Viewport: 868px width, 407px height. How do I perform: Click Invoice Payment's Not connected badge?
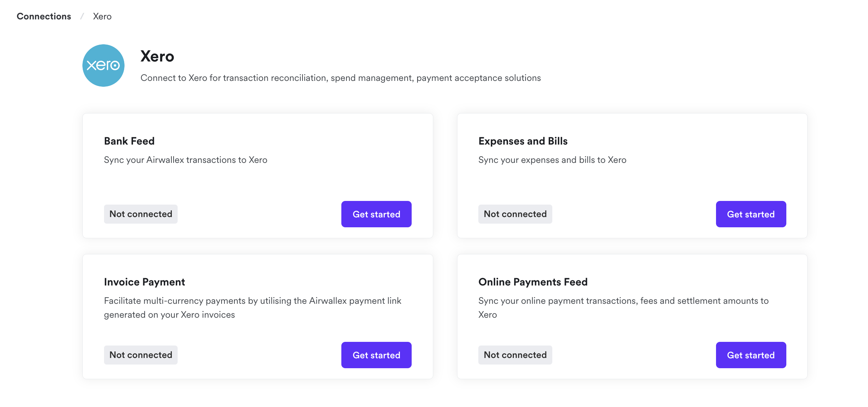141,355
